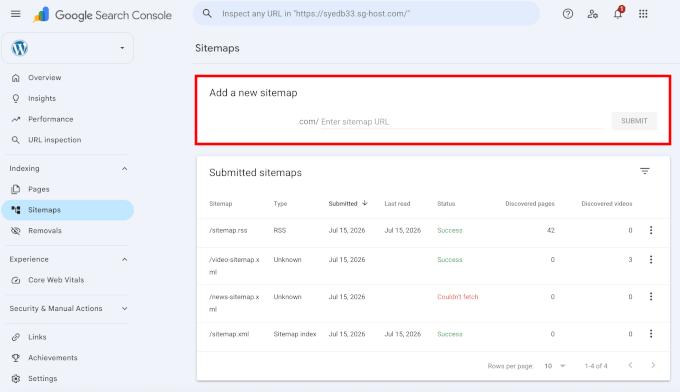
Task: Open more options for /sitemap.rss
Action: click(651, 230)
